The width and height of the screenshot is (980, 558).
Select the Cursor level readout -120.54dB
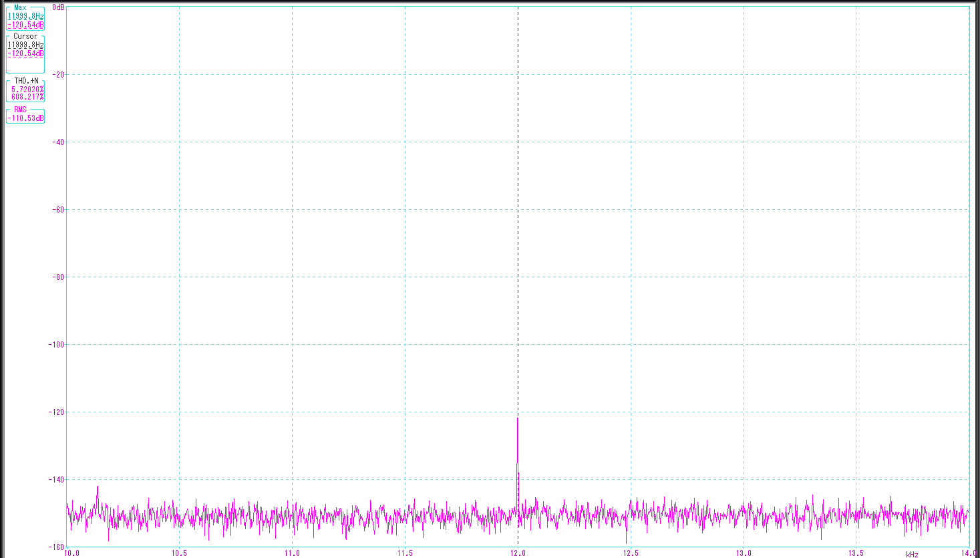(x=25, y=53)
